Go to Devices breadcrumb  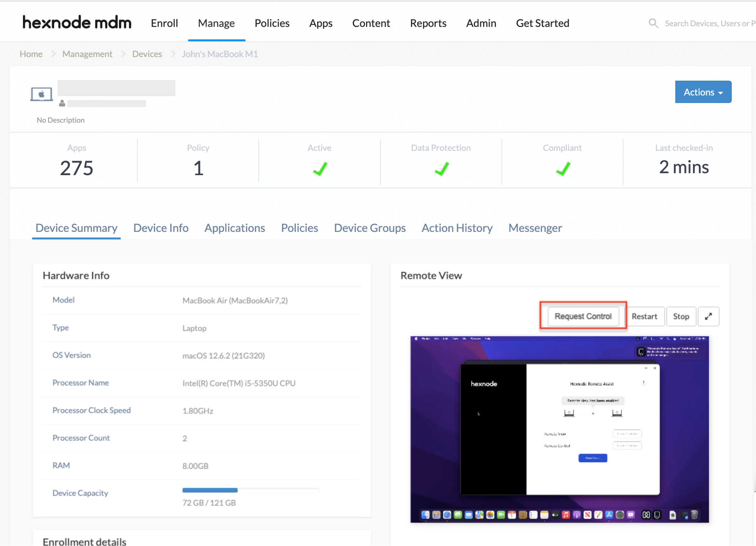click(x=147, y=54)
